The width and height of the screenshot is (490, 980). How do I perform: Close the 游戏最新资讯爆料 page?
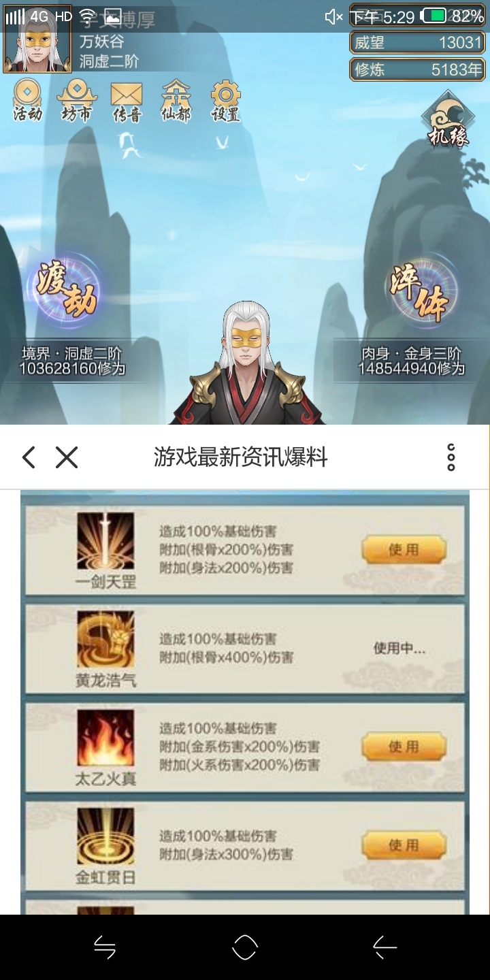[x=67, y=457]
